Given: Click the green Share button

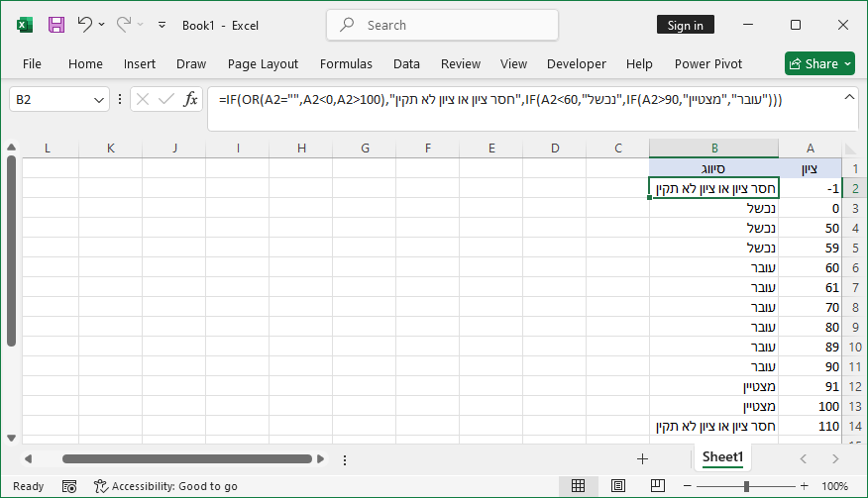Looking at the screenshot, I should coord(819,63).
